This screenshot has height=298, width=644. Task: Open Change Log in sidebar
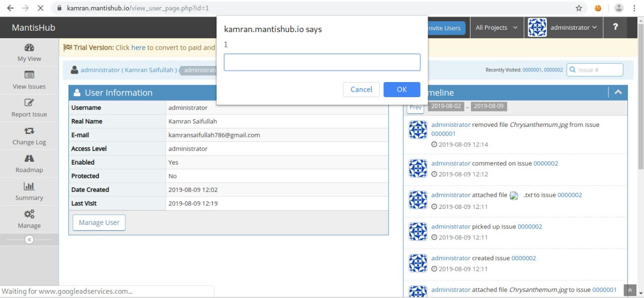click(29, 136)
